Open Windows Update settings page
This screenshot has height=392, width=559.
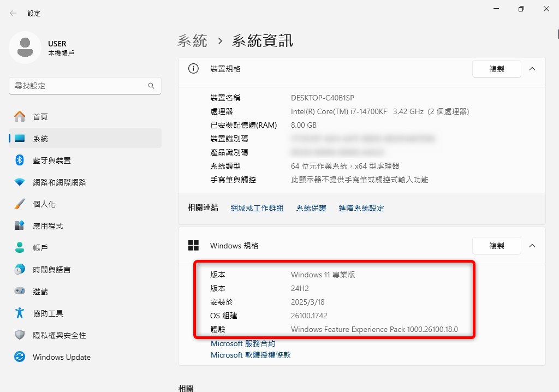pyautogui.click(x=85, y=357)
